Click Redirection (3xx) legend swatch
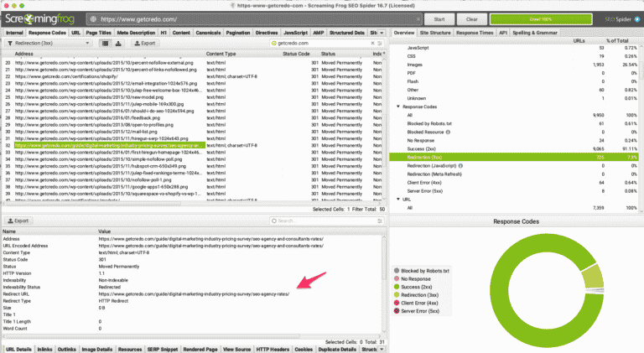The width and height of the screenshot is (644, 353). pyautogui.click(x=397, y=294)
